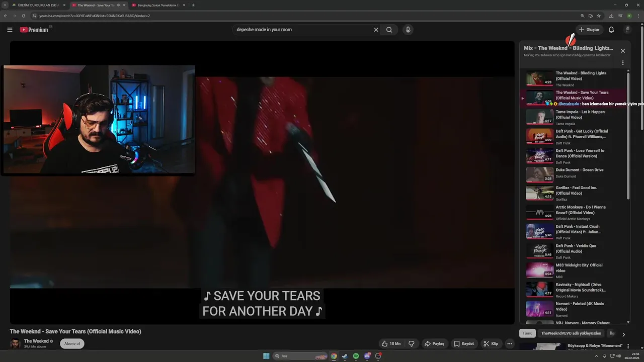644x362 pixels.
Task: Play Daft Punk - Get Lucky from playlist
Action: coord(573,137)
